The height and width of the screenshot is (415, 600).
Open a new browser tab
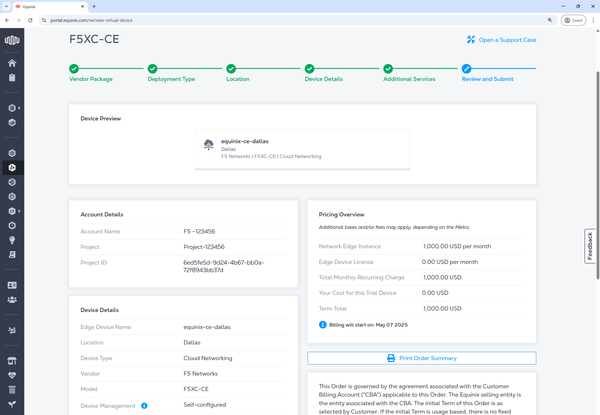(94, 6)
